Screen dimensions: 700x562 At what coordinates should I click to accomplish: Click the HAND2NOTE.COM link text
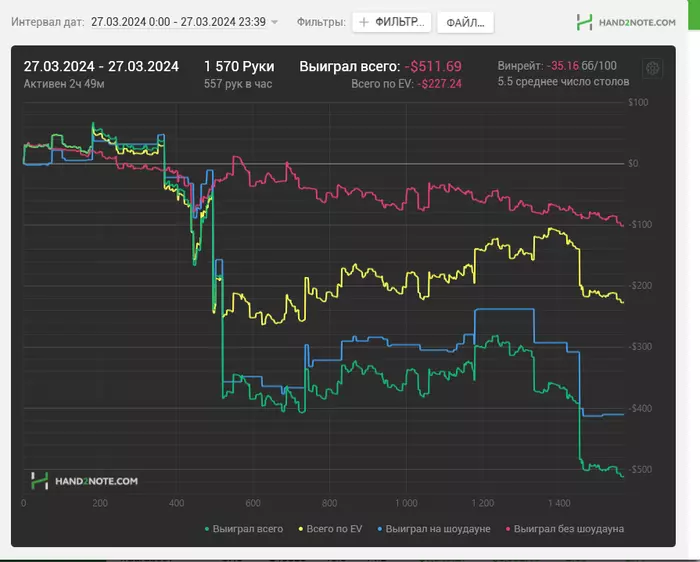(637, 22)
